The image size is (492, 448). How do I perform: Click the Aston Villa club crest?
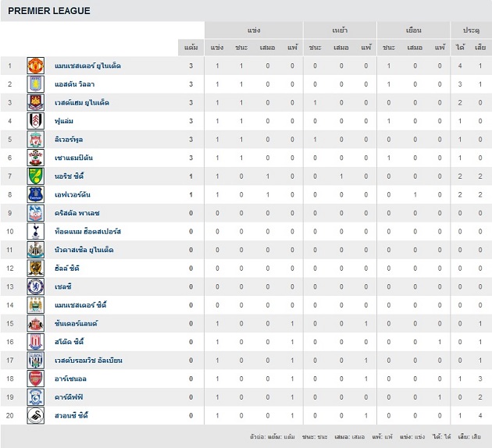coord(36,84)
